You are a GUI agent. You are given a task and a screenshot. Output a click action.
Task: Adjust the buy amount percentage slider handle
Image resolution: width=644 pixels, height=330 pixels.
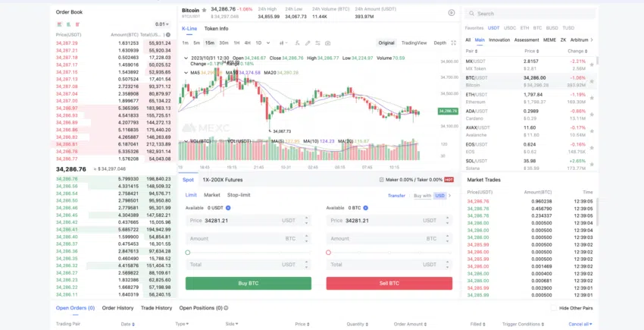[x=188, y=252]
